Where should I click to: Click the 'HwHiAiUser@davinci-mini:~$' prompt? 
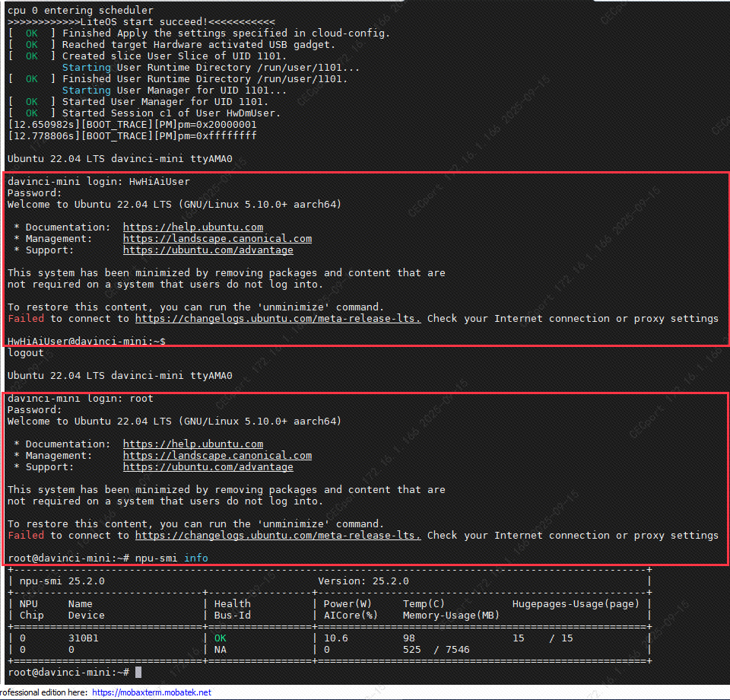coord(87,342)
